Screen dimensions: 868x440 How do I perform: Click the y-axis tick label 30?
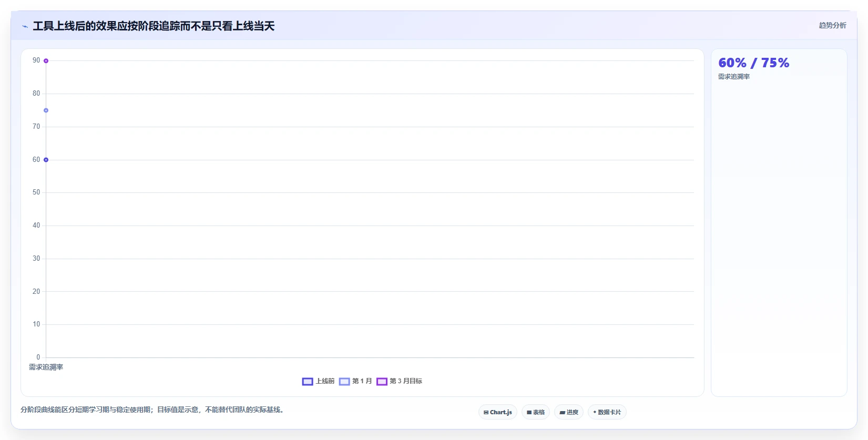pos(36,259)
